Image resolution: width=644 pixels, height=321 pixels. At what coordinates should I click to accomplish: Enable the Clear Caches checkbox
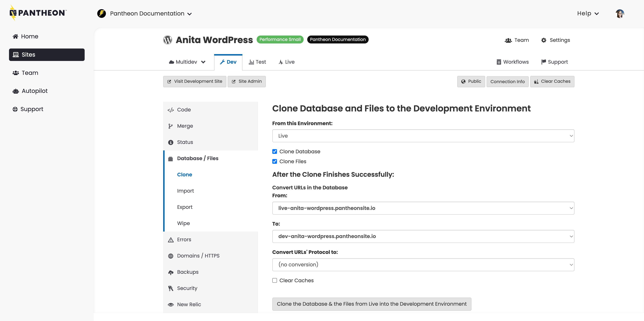pyautogui.click(x=274, y=280)
